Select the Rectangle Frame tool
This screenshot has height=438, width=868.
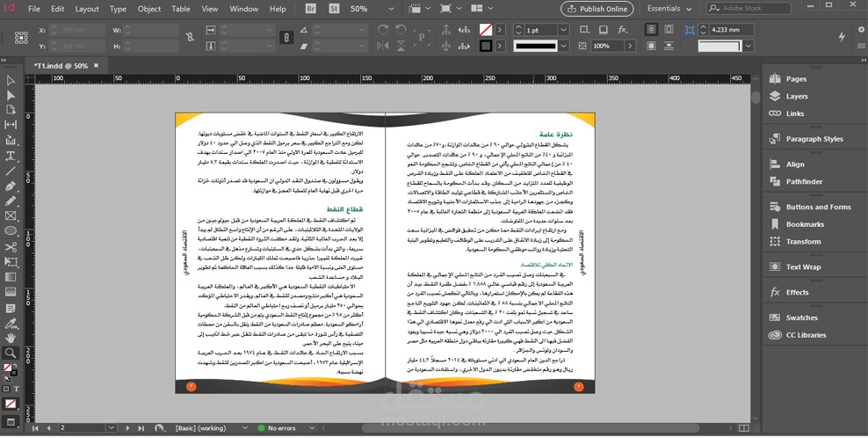pyautogui.click(x=10, y=216)
